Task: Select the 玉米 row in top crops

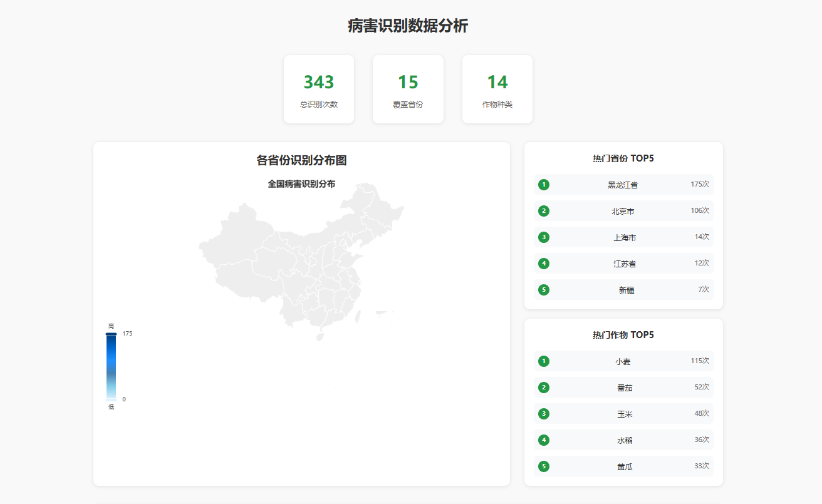Action: [623, 414]
